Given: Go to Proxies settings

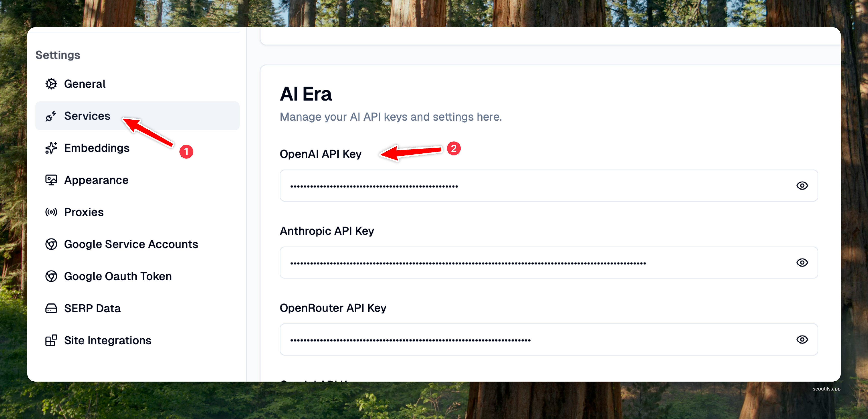Looking at the screenshot, I should pos(84,212).
